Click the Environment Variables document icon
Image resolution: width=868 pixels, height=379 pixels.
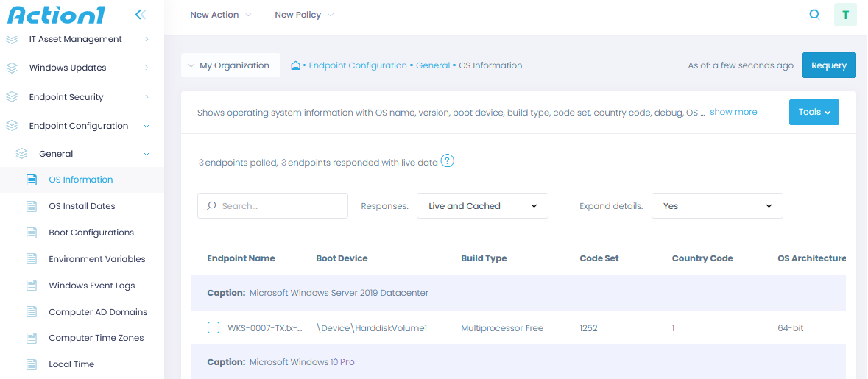[x=32, y=259]
